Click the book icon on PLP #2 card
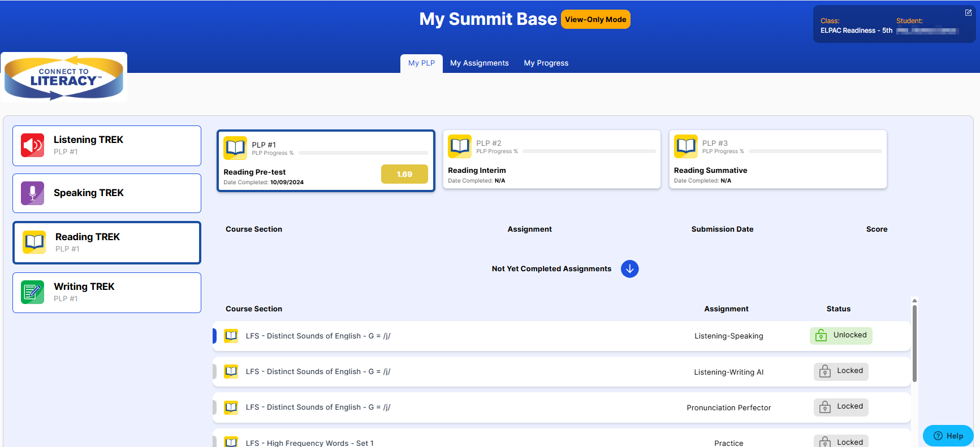 coord(460,146)
